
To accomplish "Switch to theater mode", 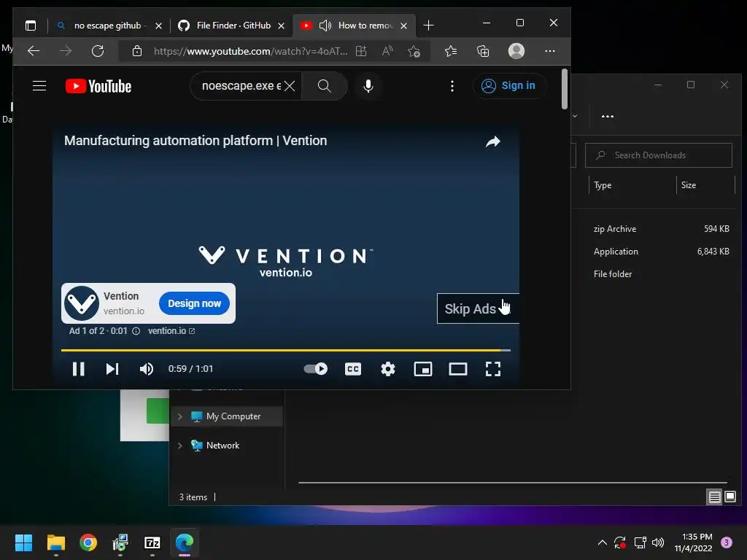I will [x=458, y=368].
